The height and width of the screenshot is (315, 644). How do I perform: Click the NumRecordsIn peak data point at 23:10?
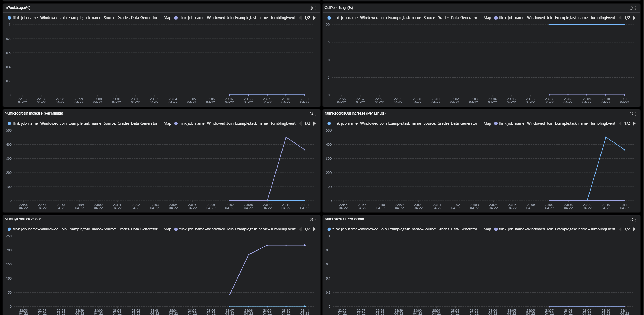click(x=286, y=137)
